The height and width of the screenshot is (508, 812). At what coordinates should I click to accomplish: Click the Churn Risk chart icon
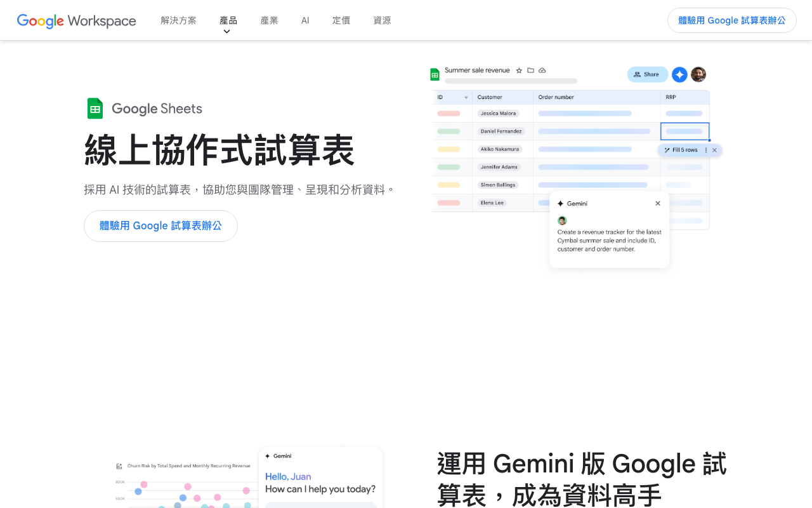(x=119, y=466)
